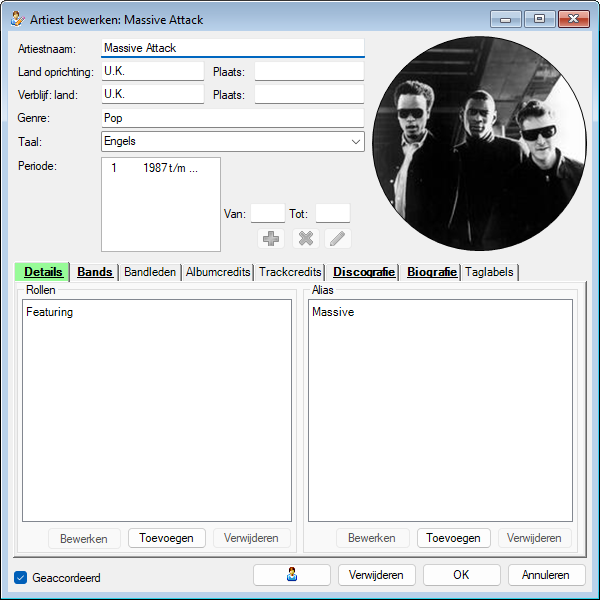This screenshot has width=600, height=600.
Task: Click the plus icon to add period
Action: [x=269, y=239]
